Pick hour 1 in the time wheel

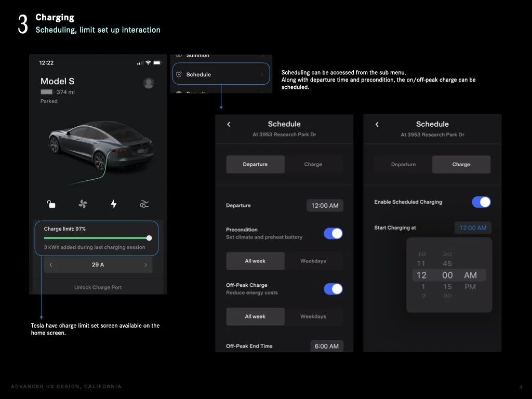coord(423,287)
